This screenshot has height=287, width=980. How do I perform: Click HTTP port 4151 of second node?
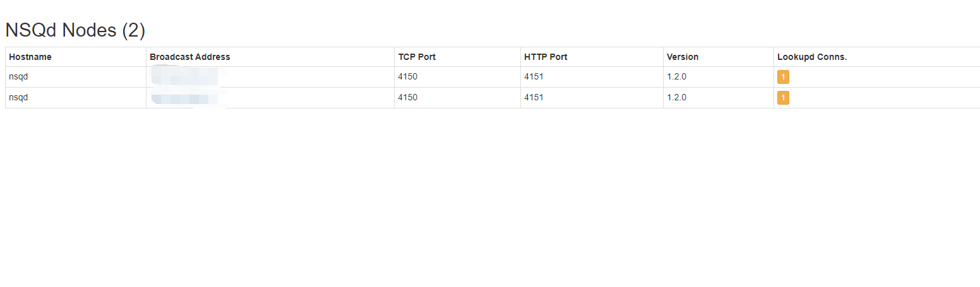click(534, 98)
